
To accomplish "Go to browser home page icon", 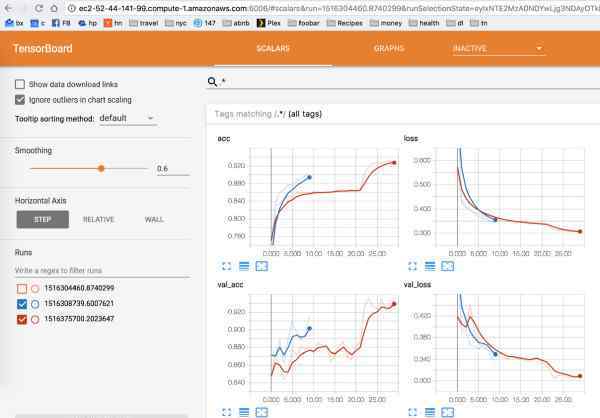I will click(x=54, y=8).
